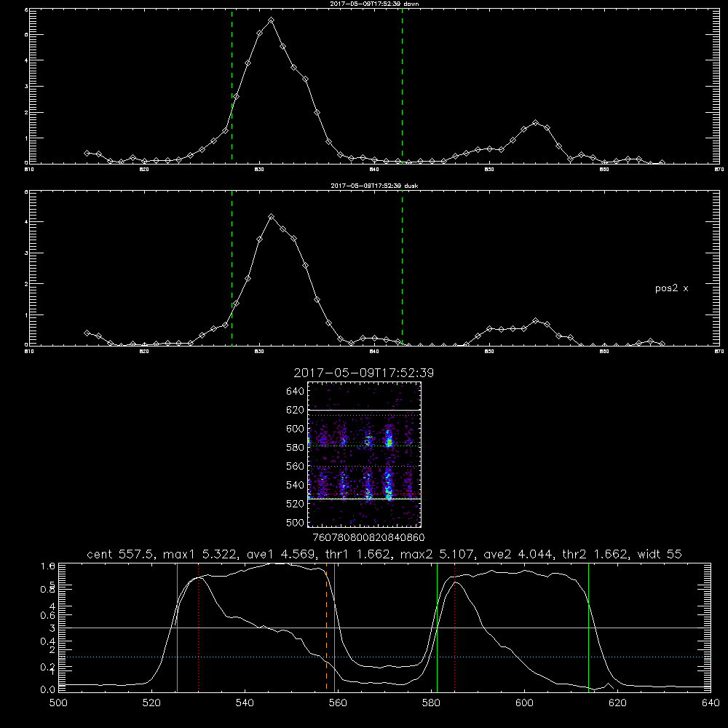Click the '540' label on bottom plot x-axis
The width and height of the screenshot is (728, 728).
[245, 703]
